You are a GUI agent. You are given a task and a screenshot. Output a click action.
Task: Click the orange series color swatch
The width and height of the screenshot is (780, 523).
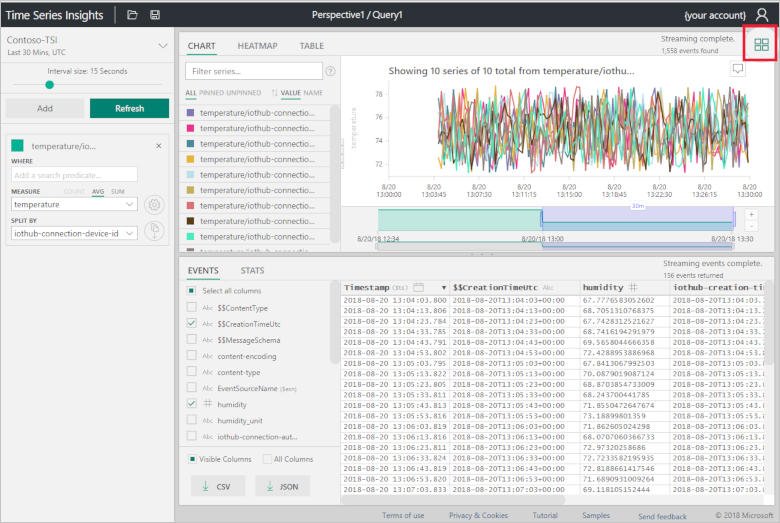(x=190, y=159)
